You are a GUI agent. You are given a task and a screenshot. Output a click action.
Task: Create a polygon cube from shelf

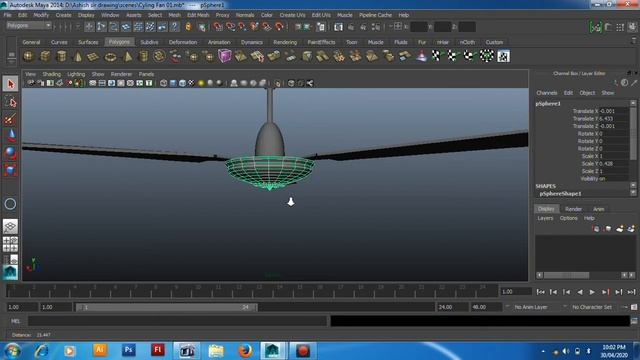click(45, 56)
